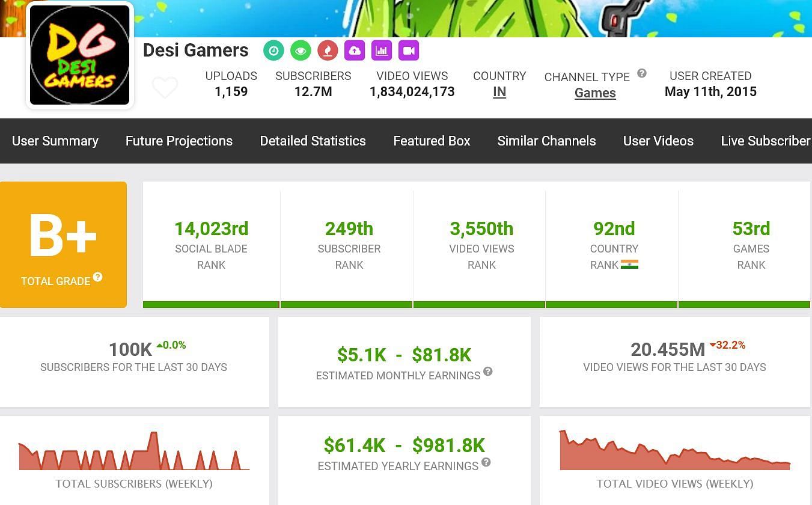Open the Similar Channels tab
Screen dimensions: 812x505
546,141
